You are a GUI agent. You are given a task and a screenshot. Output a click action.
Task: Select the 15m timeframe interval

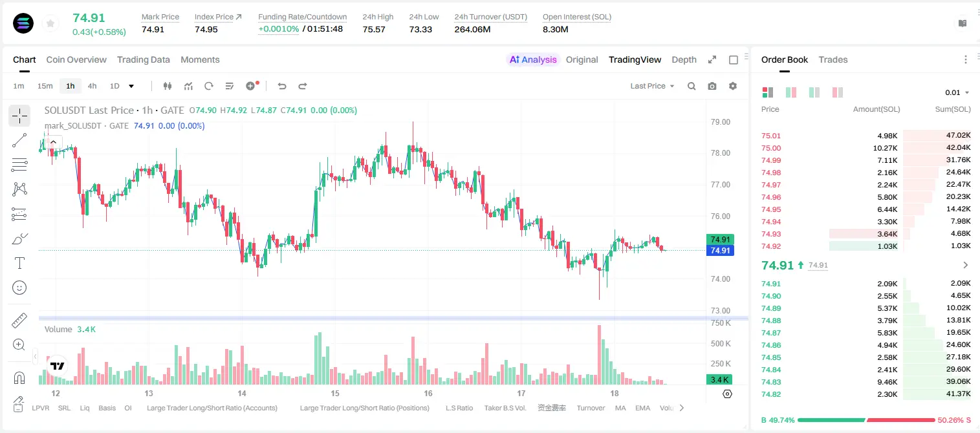tap(45, 86)
